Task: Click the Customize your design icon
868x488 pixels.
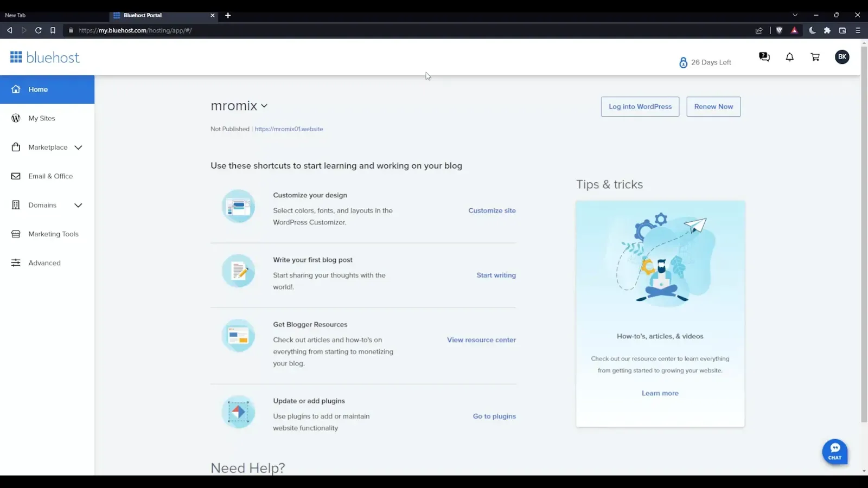Action: pyautogui.click(x=238, y=206)
